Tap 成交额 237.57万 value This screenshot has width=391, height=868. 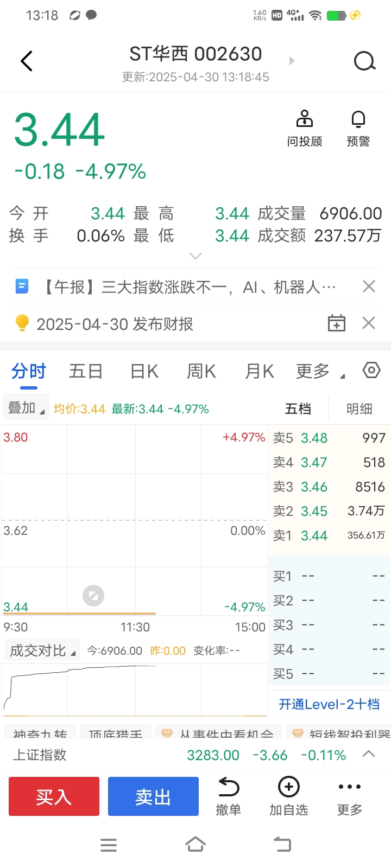(348, 235)
